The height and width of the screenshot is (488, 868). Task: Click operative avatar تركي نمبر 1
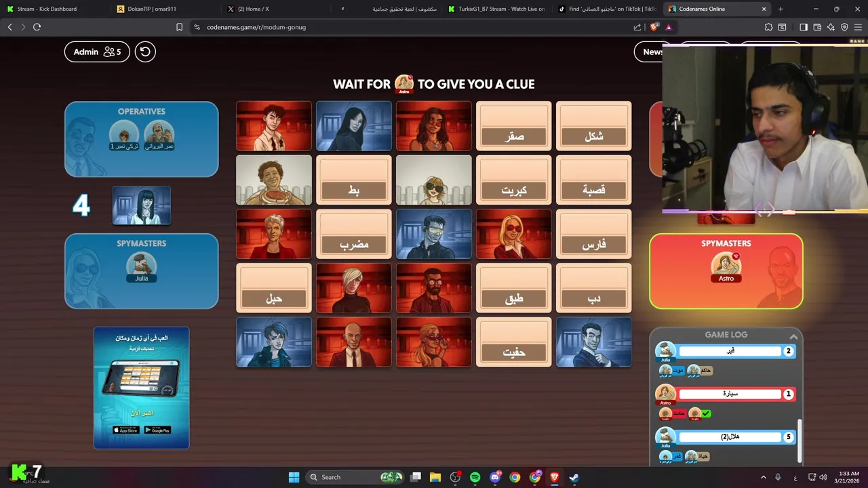pyautogui.click(x=124, y=134)
